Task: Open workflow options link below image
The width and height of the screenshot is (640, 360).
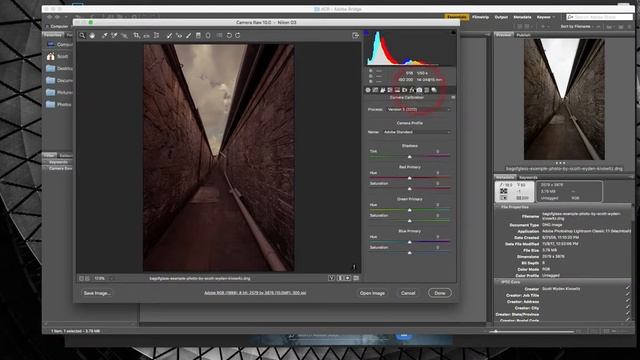Action: (x=255, y=293)
